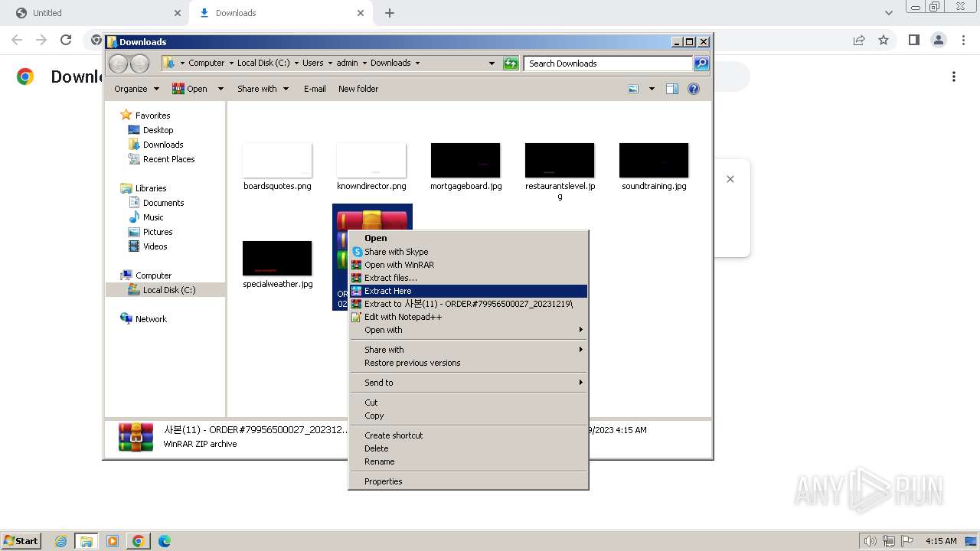The height and width of the screenshot is (551, 980).
Task: Select Downloads in Favorites
Action: [x=162, y=145]
